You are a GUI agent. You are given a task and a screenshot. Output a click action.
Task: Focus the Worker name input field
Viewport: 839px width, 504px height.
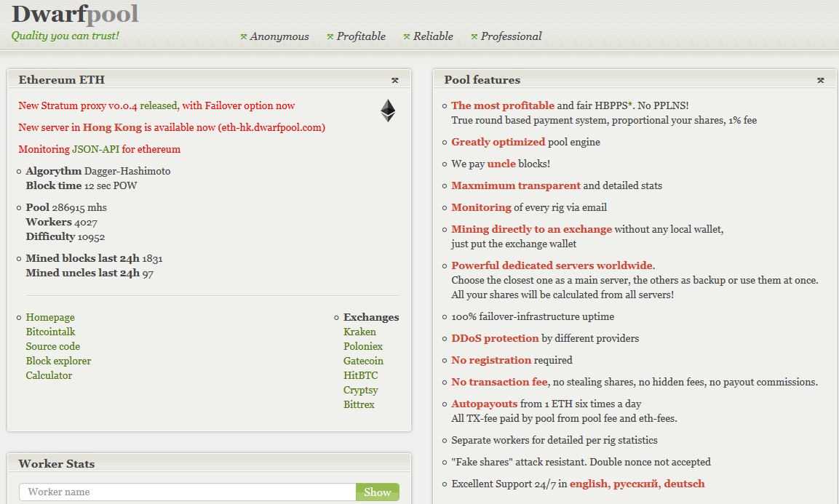[x=188, y=492]
